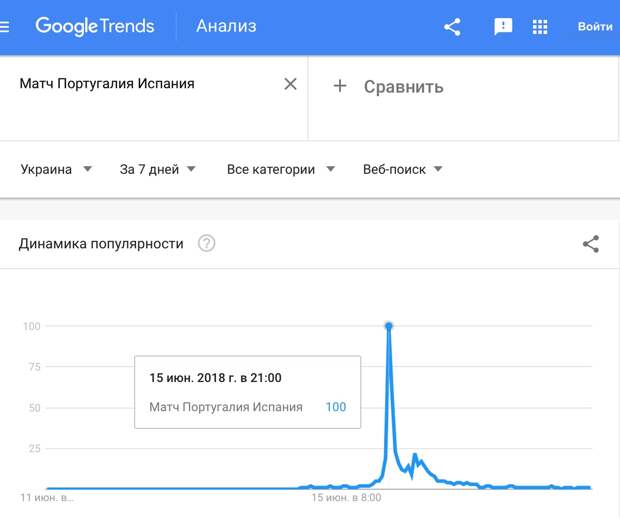Viewport: 620px width, 517px height.
Task: Select the Анализ section in header
Action: tap(226, 26)
